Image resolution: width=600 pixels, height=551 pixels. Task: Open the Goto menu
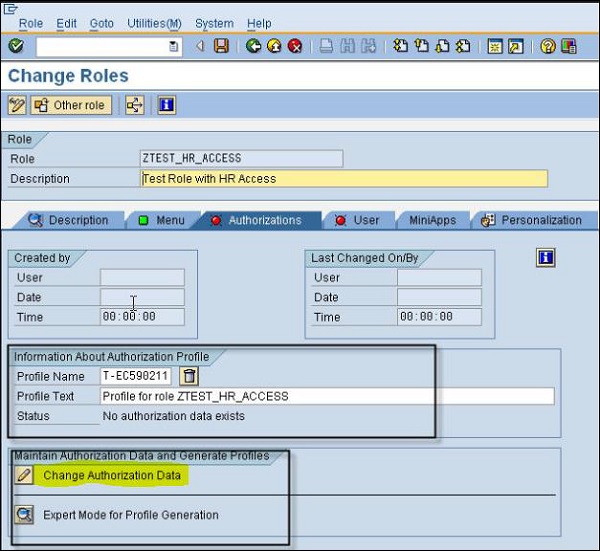[x=101, y=23]
